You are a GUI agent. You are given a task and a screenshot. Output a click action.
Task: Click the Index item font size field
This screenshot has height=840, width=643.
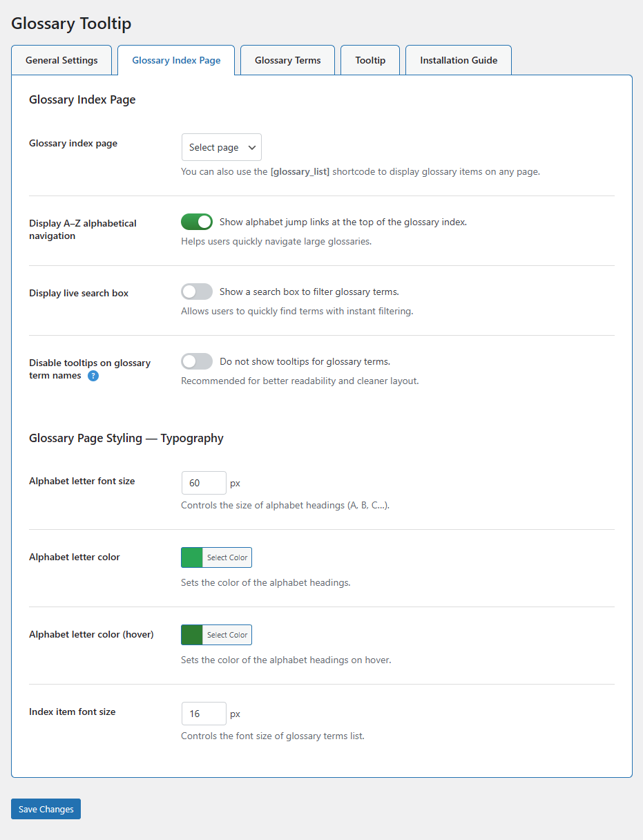[x=203, y=714]
